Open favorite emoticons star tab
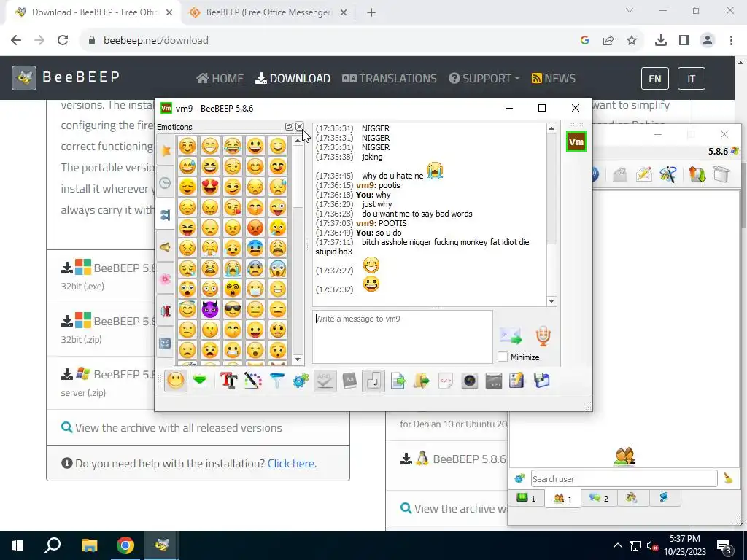Viewport: 747px width, 560px height. click(x=166, y=151)
